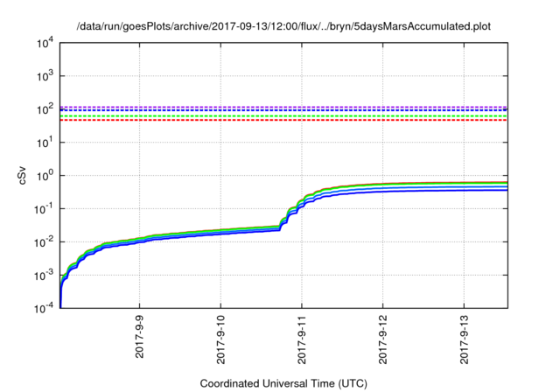Click the x-axis date label 2017-9-11
560x392 pixels.
click(302, 339)
